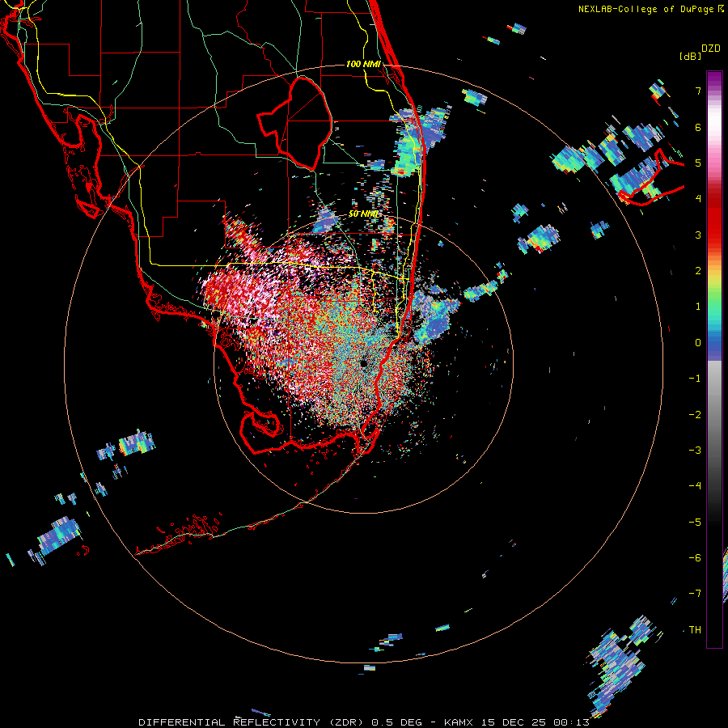Click the 0.5 DEG elevation text

point(397,722)
